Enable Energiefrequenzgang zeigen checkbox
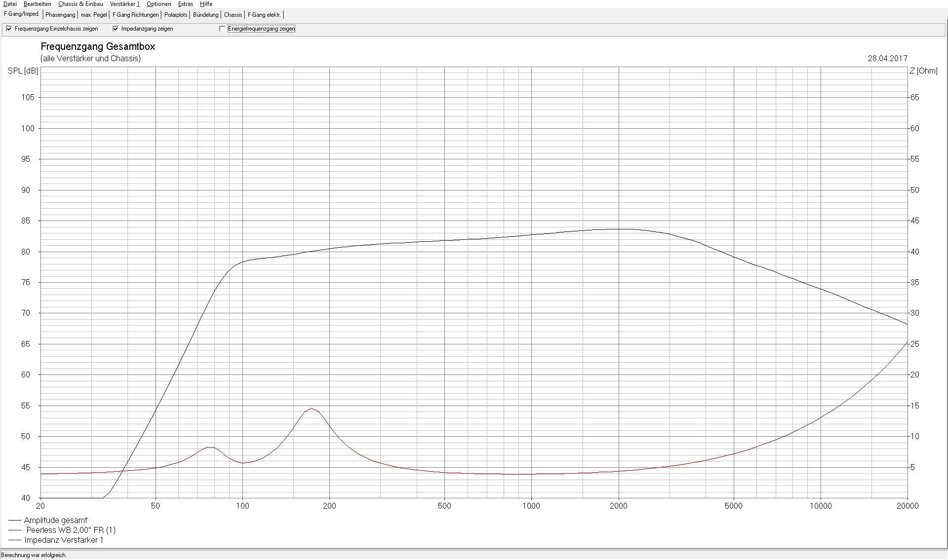The image size is (948, 560). click(x=222, y=29)
